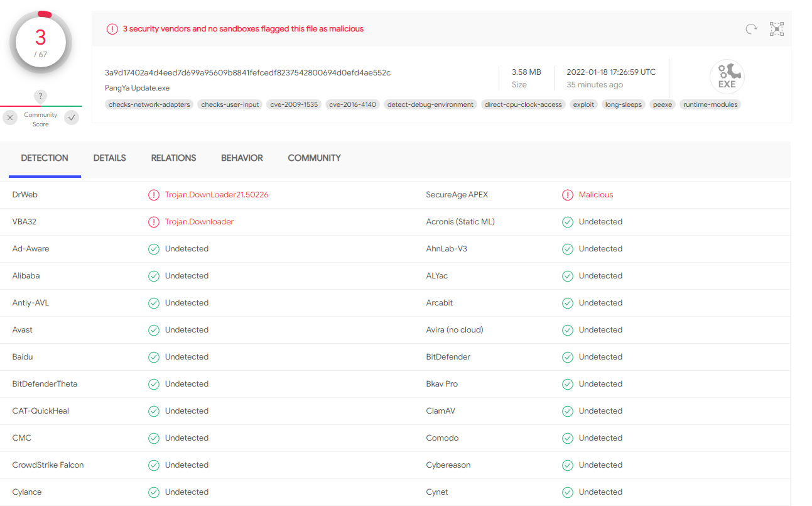Image resolution: width=812 pixels, height=506 pixels.
Task: Click the 2022-01-18 scan timestamp
Action: (611, 72)
